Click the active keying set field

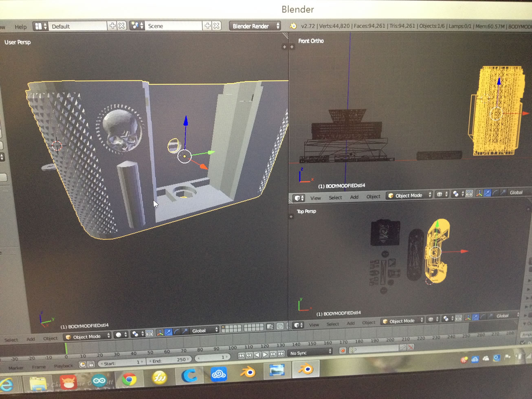coord(374,349)
